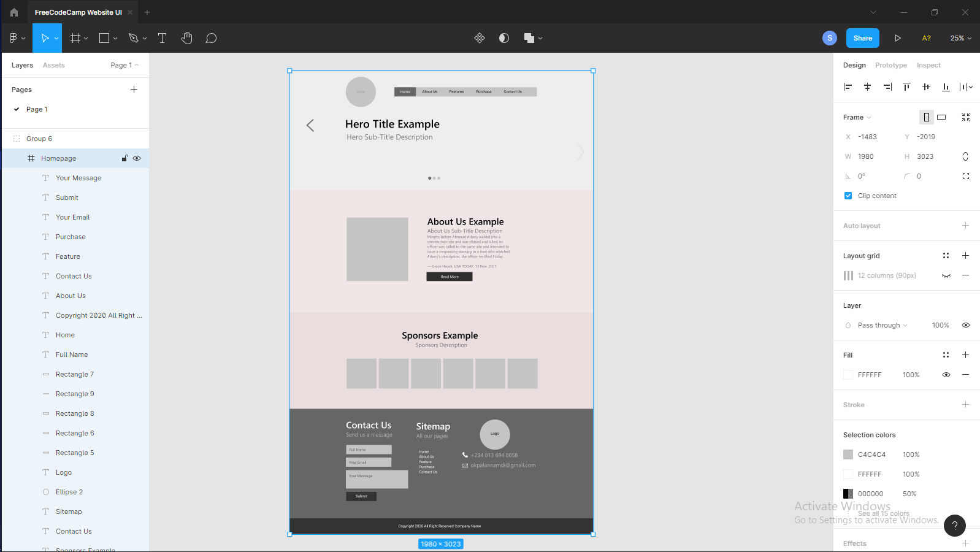Open the Figma home tab icon
Viewport: 980px width, 552px height.
pyautogui.click(x=14, y=12)
